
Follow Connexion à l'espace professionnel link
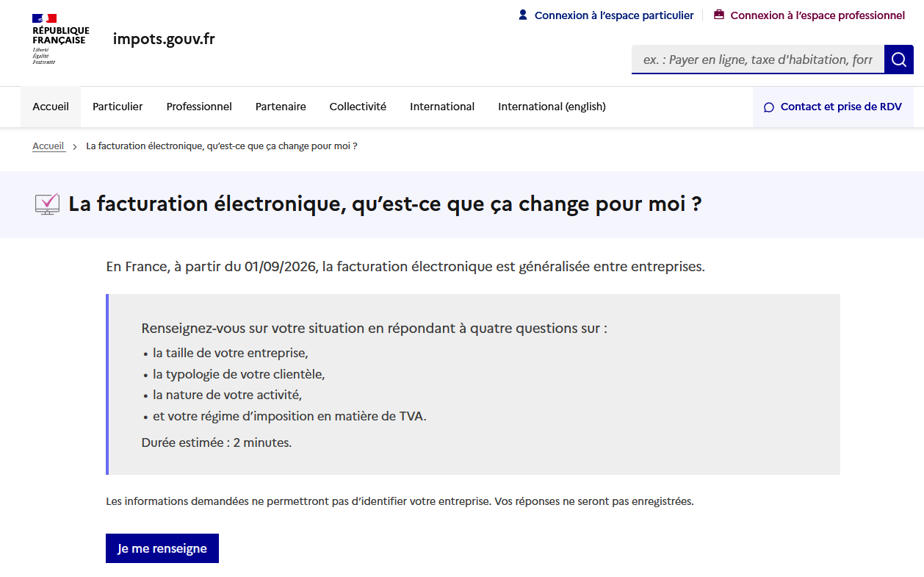[x=817, y=15]
